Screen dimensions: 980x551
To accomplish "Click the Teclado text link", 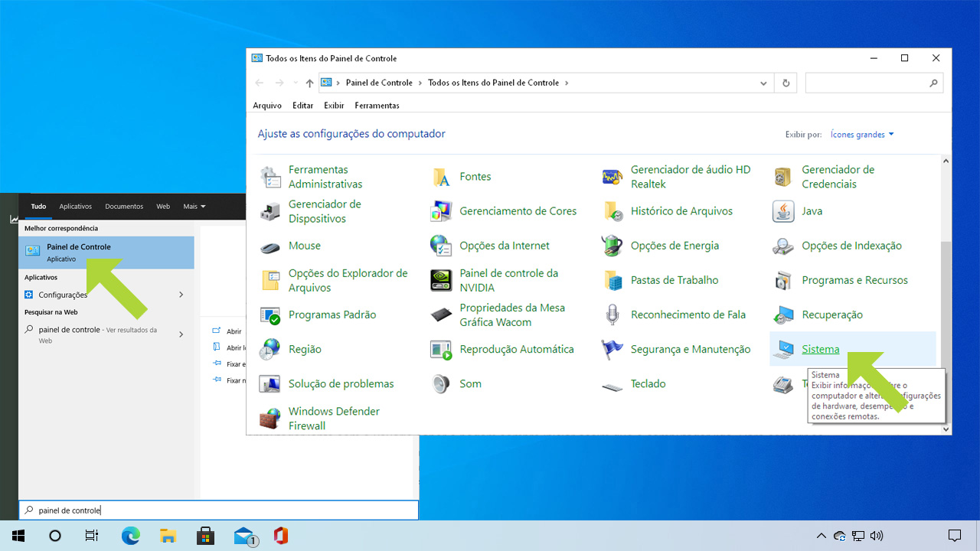I will pyautogui.click(x=648, y=383).
